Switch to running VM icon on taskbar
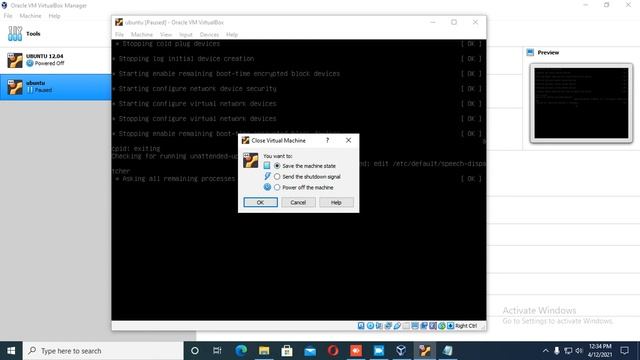This screenshot has height=360, width=640. pyautogui.click(x=424, y=351)
